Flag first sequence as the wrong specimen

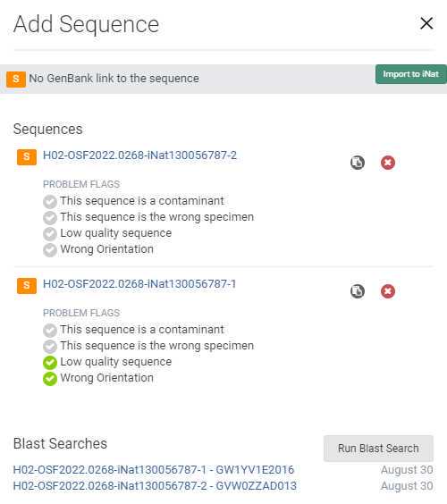[50, 218]
